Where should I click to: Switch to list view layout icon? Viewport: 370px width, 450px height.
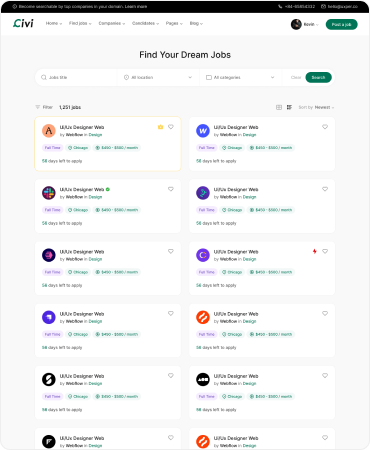pyautogui.click(x=289, y=107)
